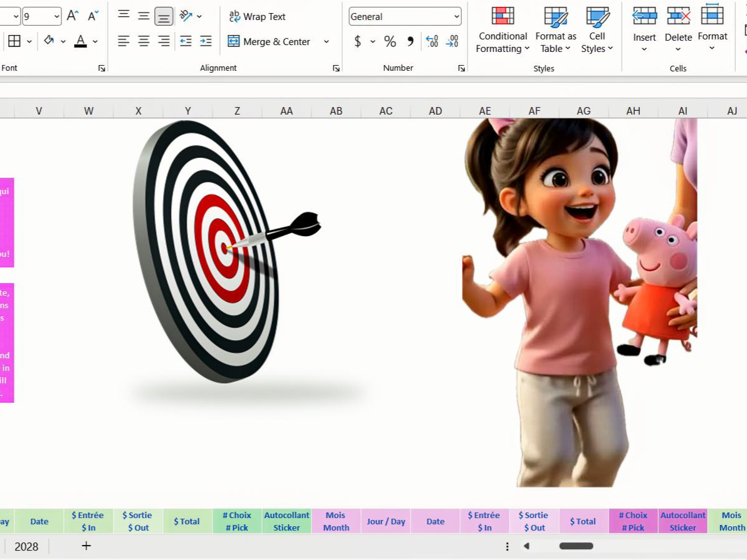Select the green '# Choix # Pick' header cell

tap(237, 521)
